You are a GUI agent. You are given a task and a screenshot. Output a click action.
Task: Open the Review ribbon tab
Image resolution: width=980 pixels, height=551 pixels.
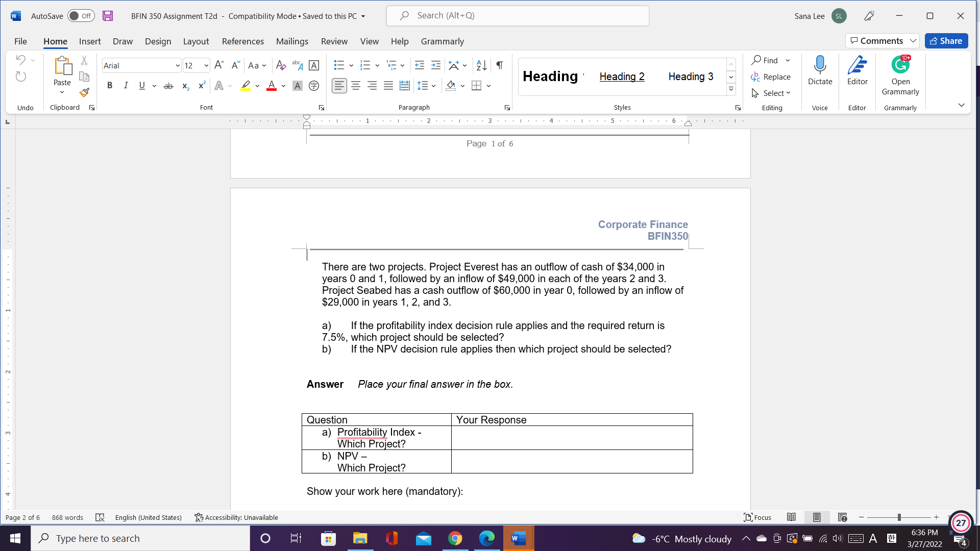pos(334,41)
